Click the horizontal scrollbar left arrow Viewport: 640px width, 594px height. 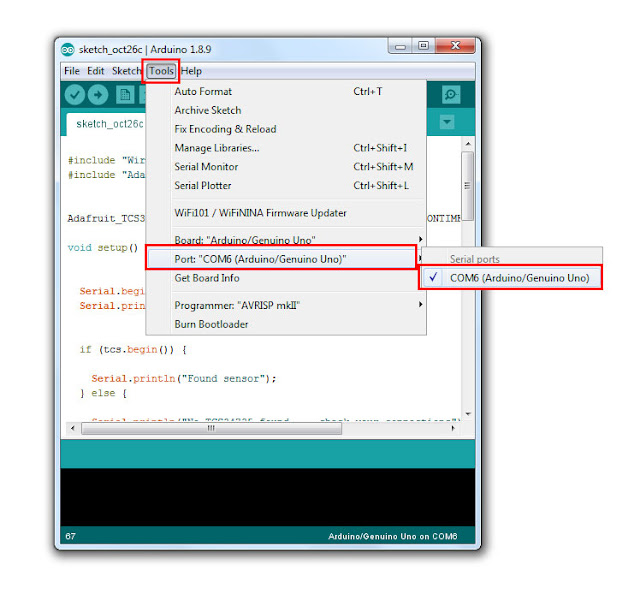pos(73,428)
